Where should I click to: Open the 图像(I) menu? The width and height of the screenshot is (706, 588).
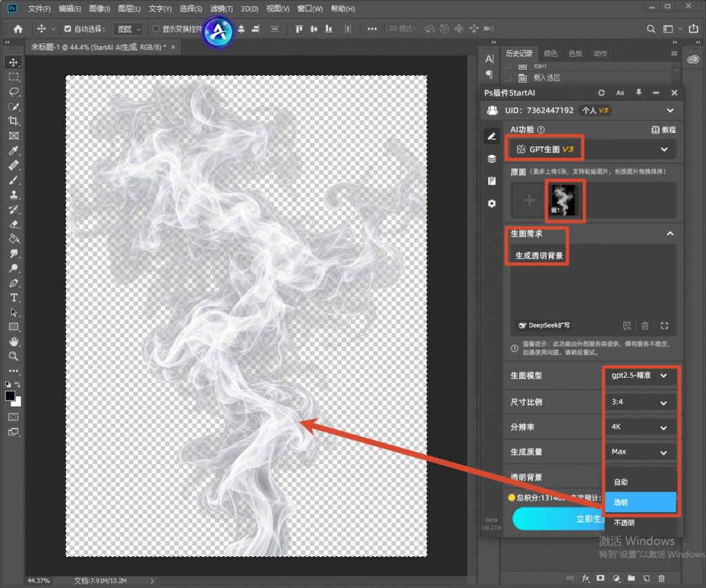tap(99, 8)
